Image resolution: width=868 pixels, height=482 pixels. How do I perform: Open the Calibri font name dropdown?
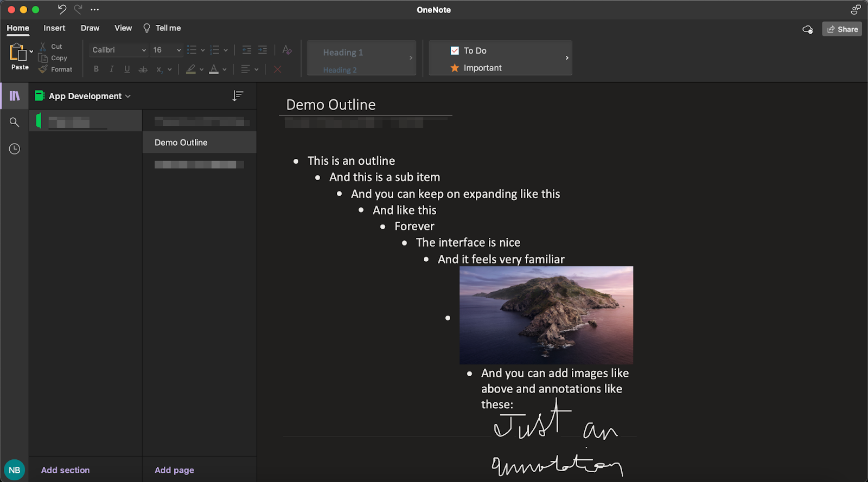[118, 50]
